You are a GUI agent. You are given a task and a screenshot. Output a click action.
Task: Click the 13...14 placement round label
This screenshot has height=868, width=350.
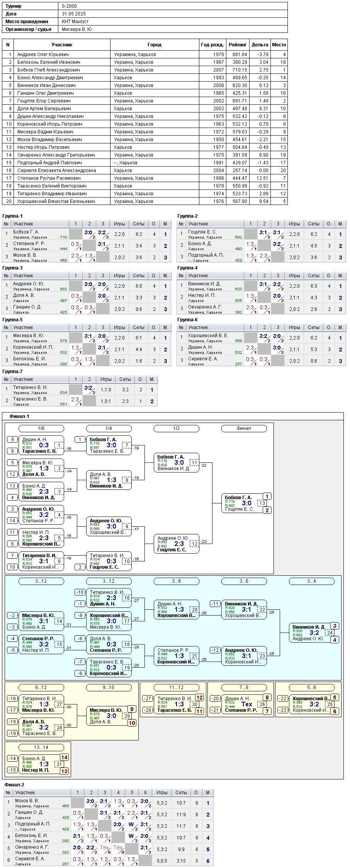click(41, 747)
